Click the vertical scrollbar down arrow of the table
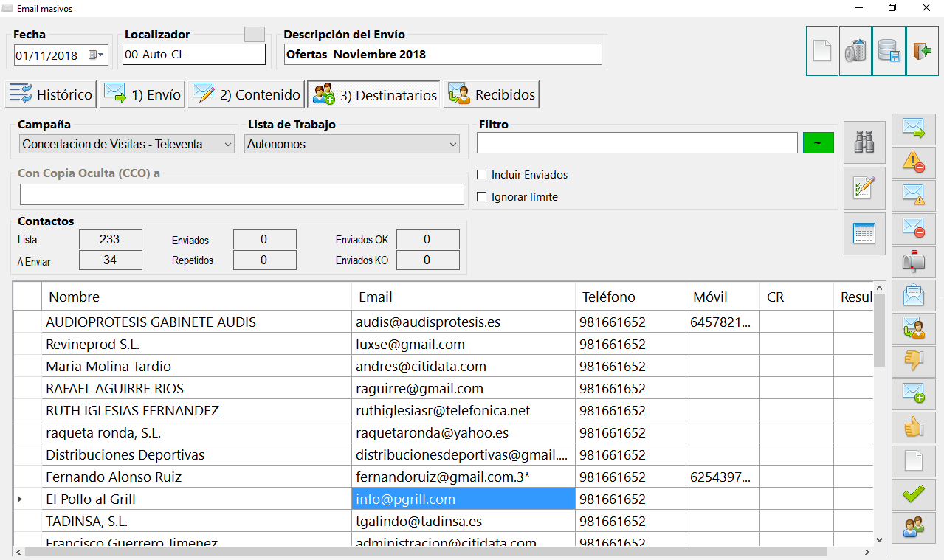 click(878, 539)
